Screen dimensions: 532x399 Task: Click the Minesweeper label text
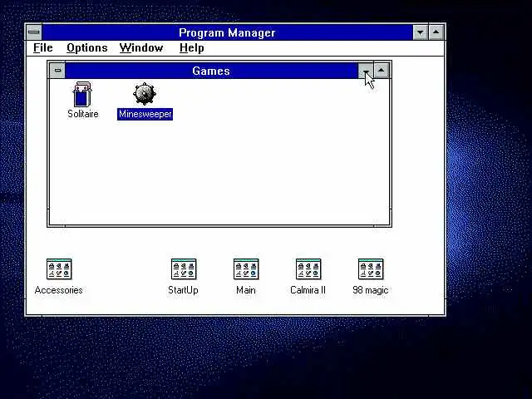[x=145, y=114]
